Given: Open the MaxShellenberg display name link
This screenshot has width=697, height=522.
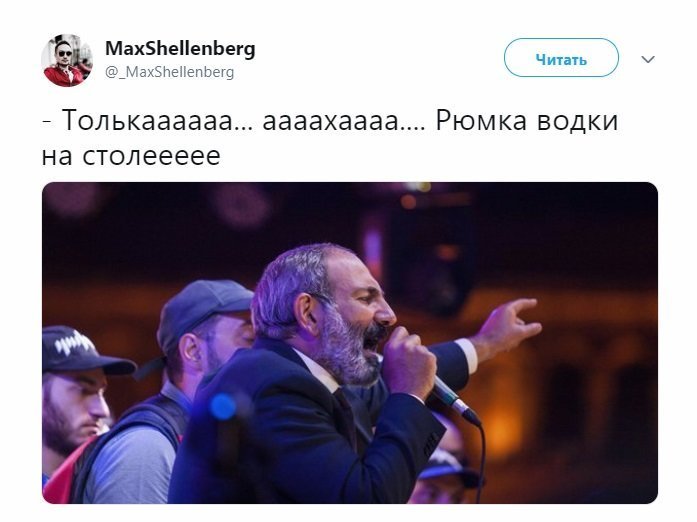Looking at the screenshot, I should 180,48.
